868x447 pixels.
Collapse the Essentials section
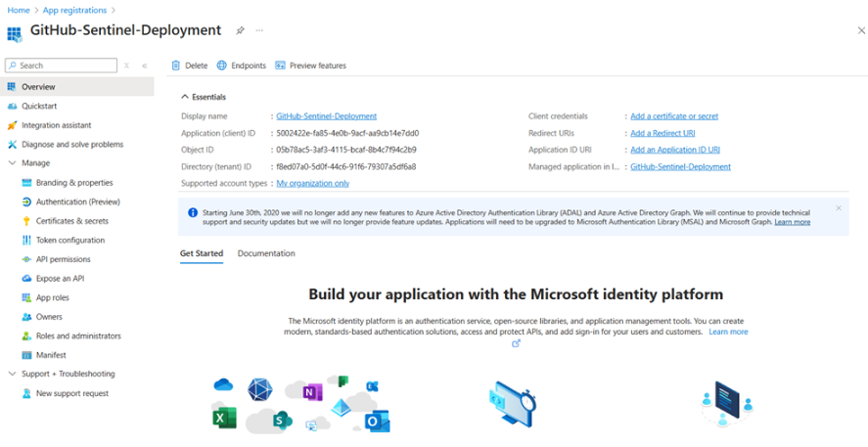click(x=185, y=97)
